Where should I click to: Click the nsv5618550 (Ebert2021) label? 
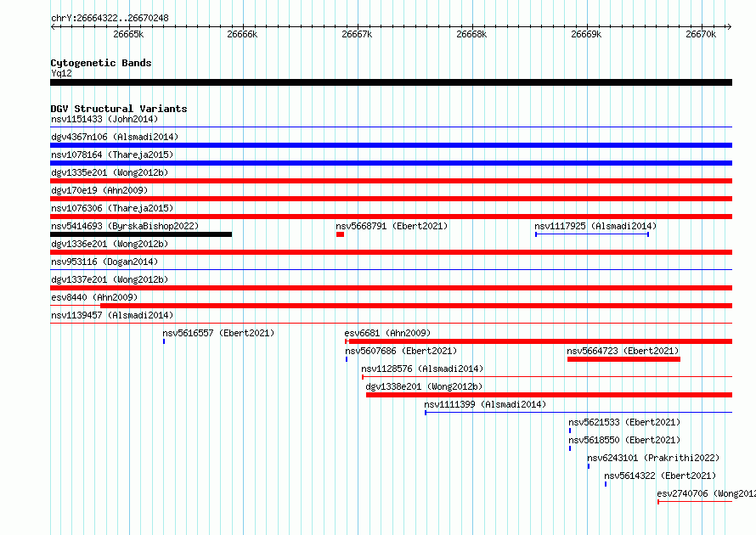coord(624,440)
